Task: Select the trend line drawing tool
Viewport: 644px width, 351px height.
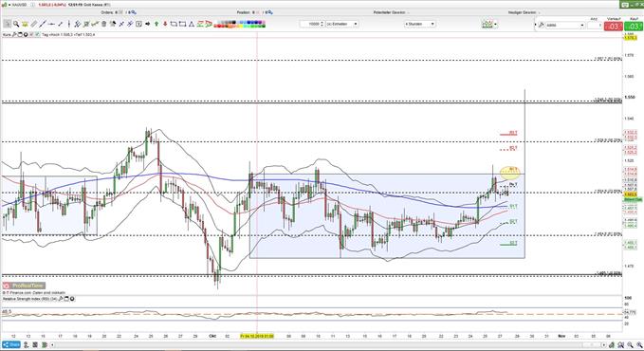Action: pyautogui.click(x=43, y=24)
